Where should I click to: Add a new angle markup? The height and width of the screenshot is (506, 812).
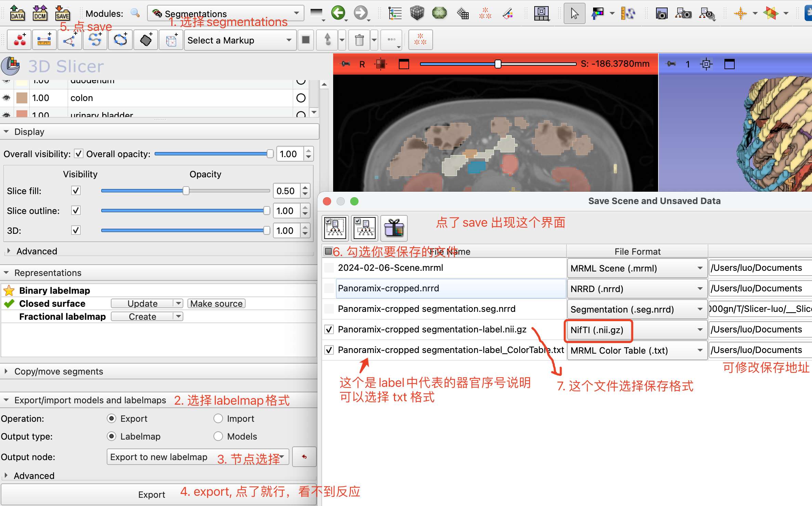(70, 39)
